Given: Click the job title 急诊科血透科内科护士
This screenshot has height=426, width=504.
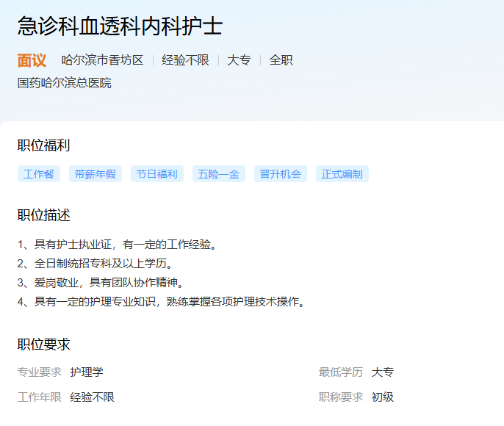Looking at the screenshot, I should click(120, 26).
